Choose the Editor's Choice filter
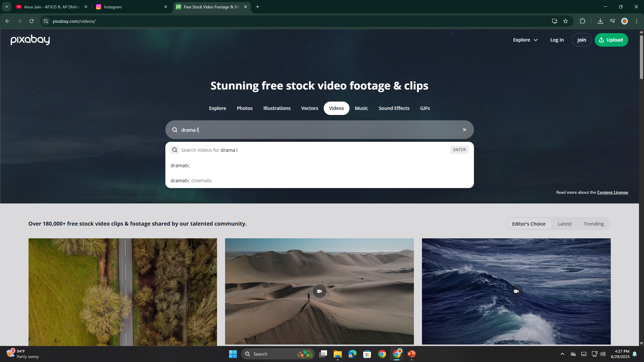The height and width of the screenshot is (362, 644). [529, 224]
